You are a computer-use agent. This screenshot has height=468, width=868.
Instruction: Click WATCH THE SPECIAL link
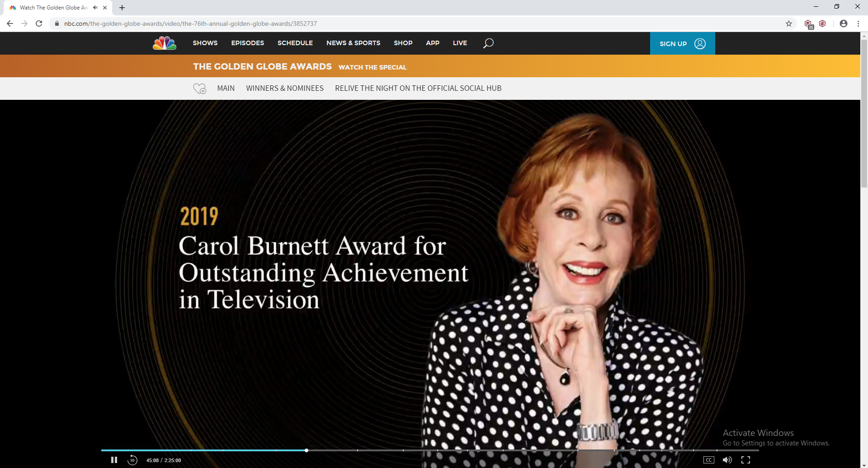coord(373,67)
